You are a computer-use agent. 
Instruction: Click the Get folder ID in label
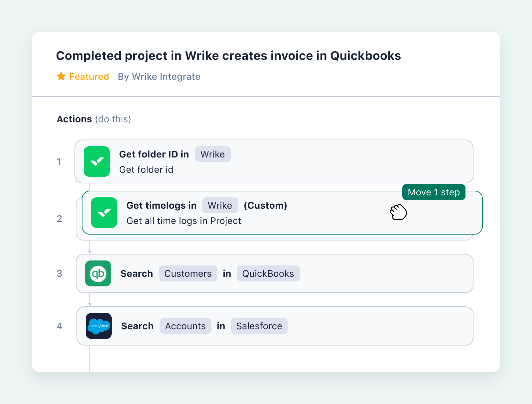click(x=154, y=154)
